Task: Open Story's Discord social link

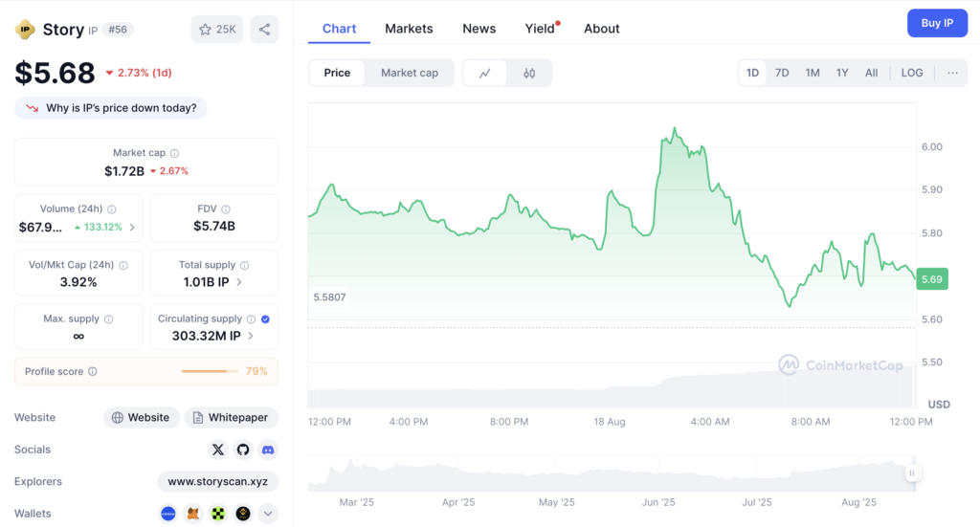Action: [x=268, y=450]
